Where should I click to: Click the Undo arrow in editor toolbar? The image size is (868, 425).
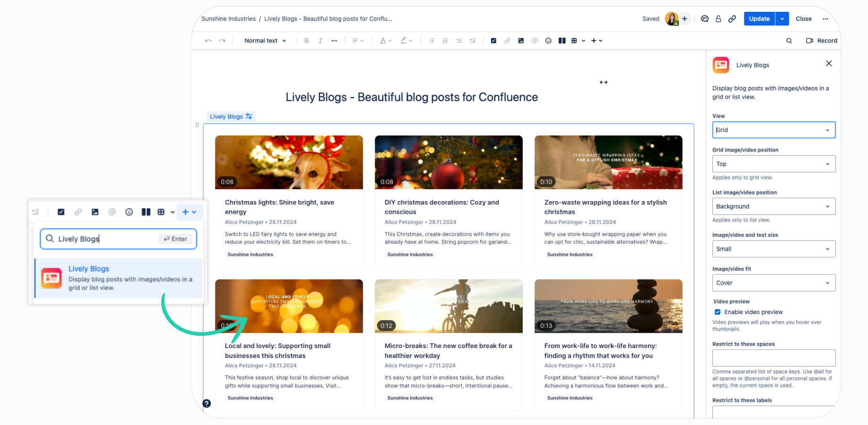coord(208,41)
